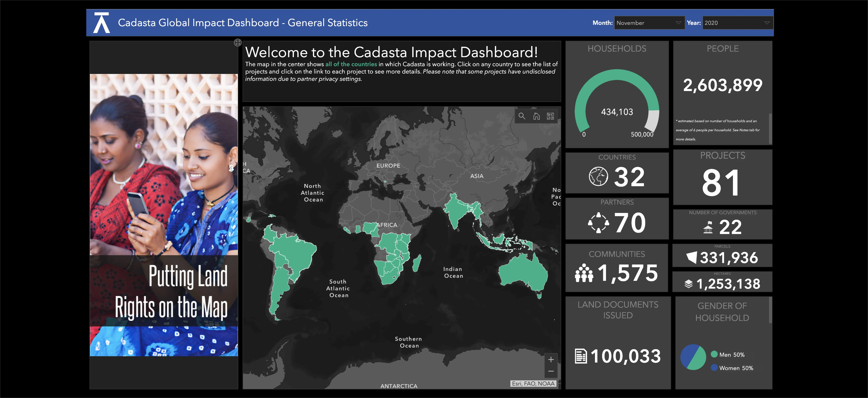Screen dimensions: 868x398
Task: Click the 'all of the countries' link text
Action: [351, 64]
